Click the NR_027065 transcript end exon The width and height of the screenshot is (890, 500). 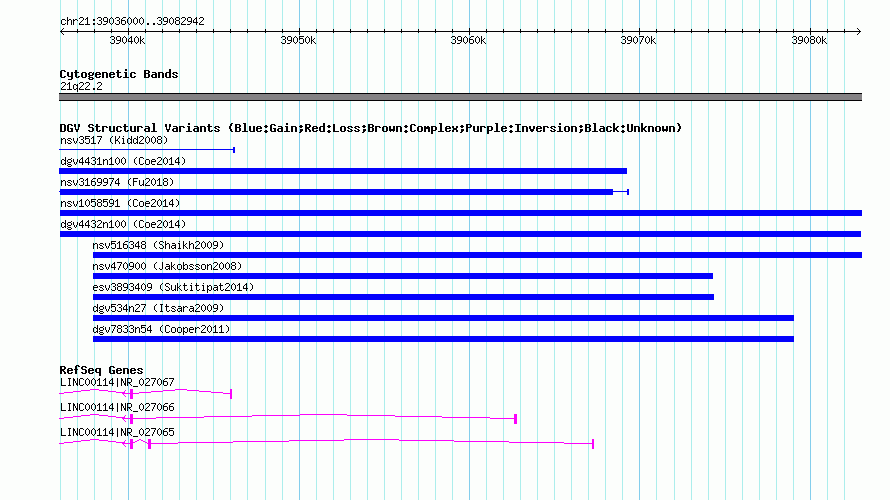[593, 444]
